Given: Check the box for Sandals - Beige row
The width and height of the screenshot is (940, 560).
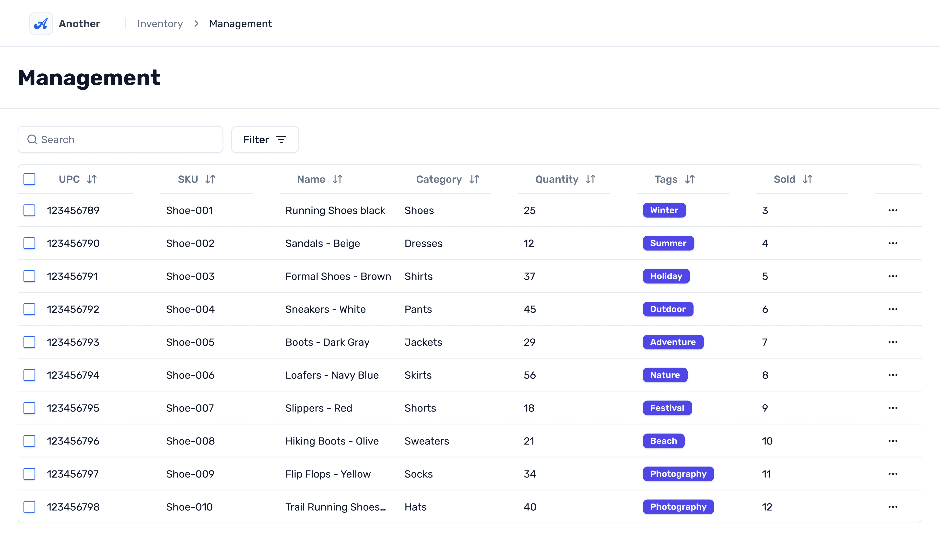Looking at the screenshot, I should [29, 243].
